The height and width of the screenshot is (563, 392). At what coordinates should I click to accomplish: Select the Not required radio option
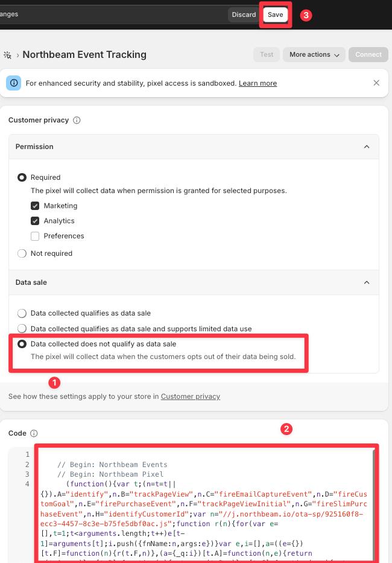coord(22,253)
